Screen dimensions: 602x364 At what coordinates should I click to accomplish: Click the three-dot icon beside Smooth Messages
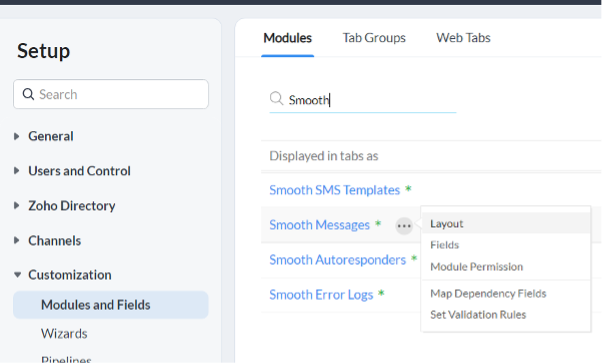[x=404, y=226]
